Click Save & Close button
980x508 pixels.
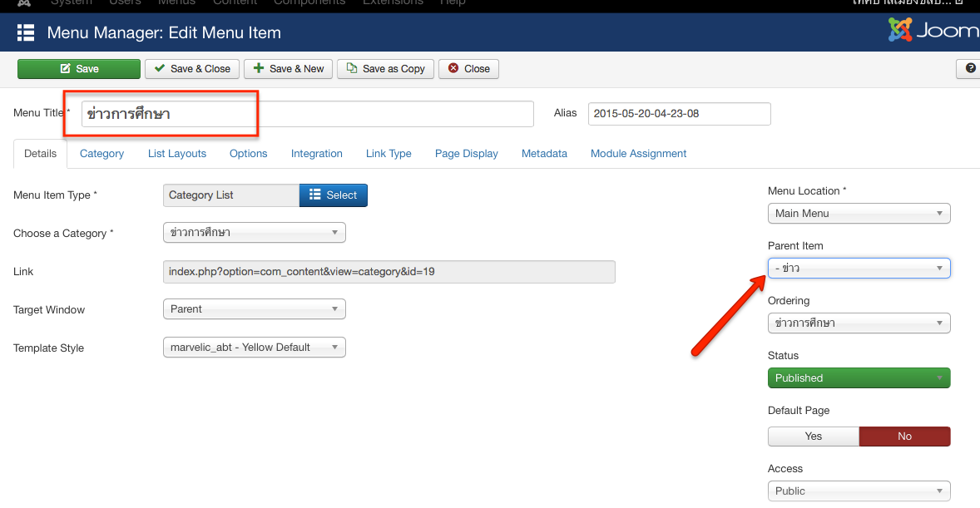tap(192, 69)
